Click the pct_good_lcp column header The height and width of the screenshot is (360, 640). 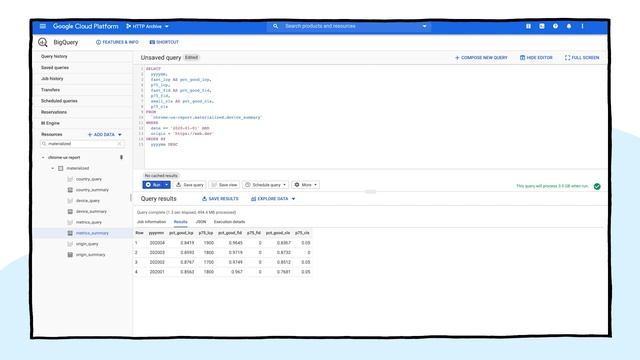click(181, 233)
